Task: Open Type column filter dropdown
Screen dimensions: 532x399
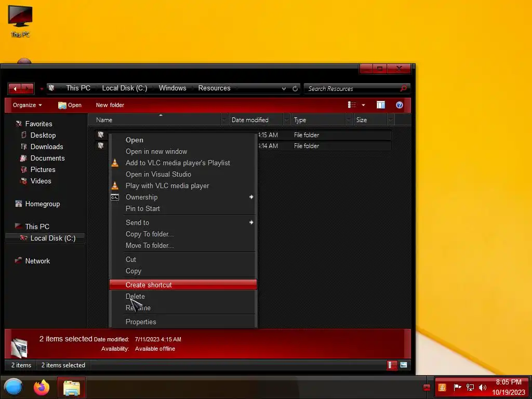Action: (349, 120)
